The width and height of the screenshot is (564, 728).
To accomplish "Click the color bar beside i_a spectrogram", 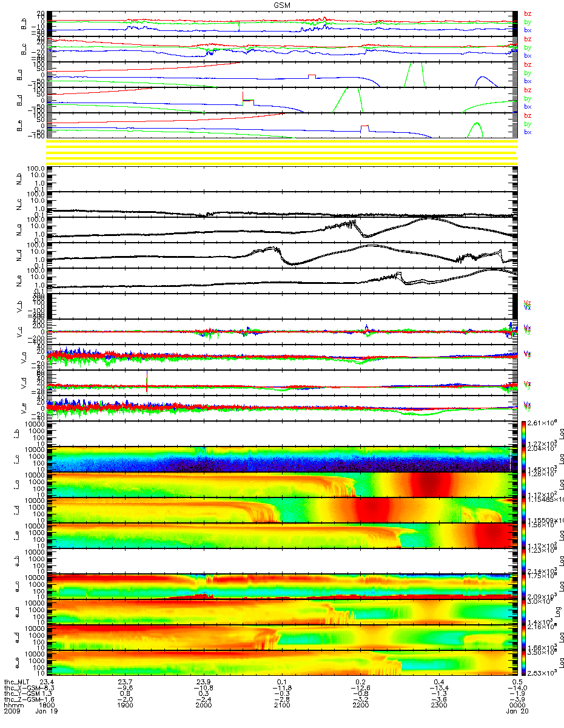I will click(x=525, y=484).
